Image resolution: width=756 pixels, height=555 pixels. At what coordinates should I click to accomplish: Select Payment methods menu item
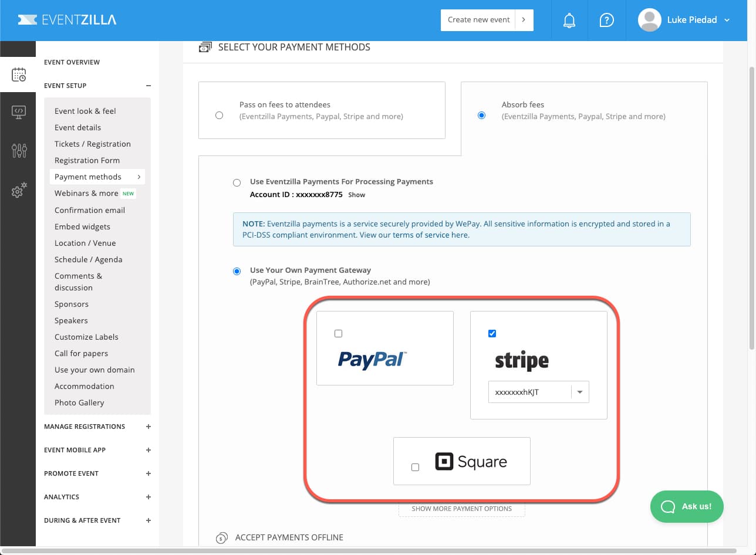click(97, 177)
